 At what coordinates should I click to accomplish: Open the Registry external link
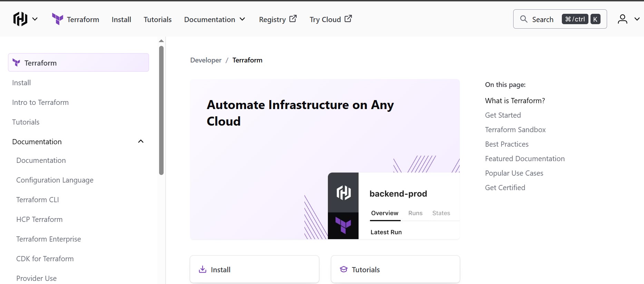click(x=278, y=19)
